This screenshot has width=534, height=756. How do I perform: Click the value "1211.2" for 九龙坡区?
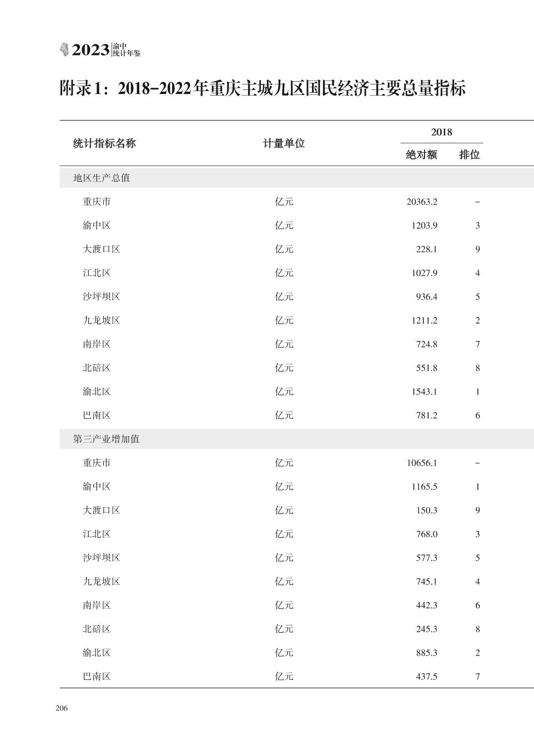coord(425,321)
